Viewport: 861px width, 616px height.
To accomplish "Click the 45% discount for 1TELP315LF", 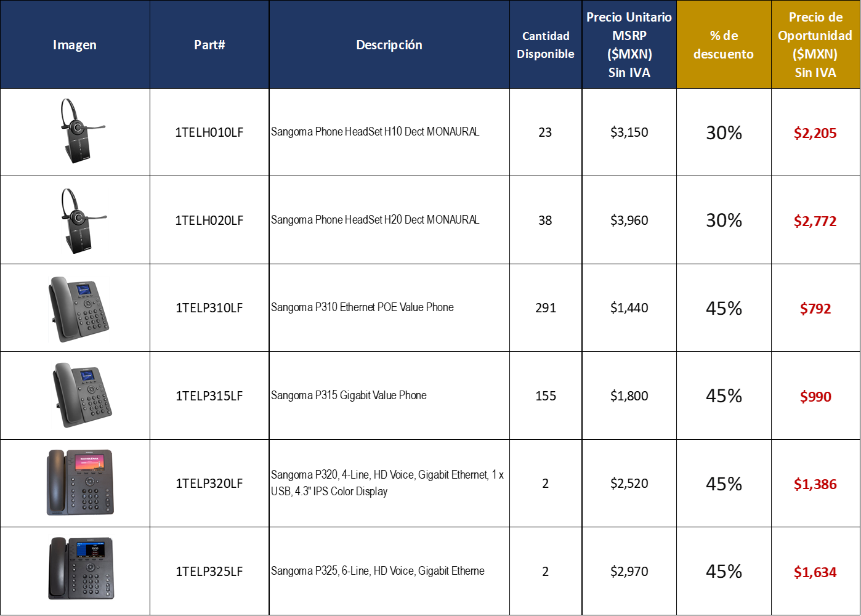I will 724,396.
